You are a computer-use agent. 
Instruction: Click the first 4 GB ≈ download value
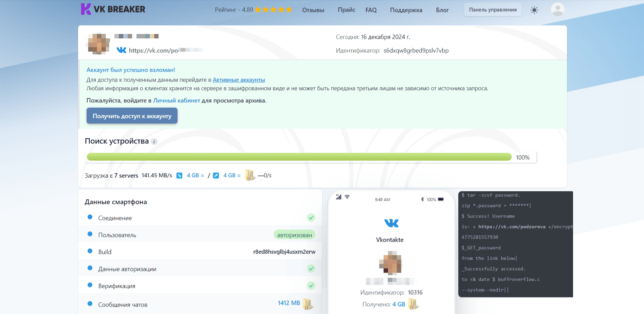pos(196,175)
